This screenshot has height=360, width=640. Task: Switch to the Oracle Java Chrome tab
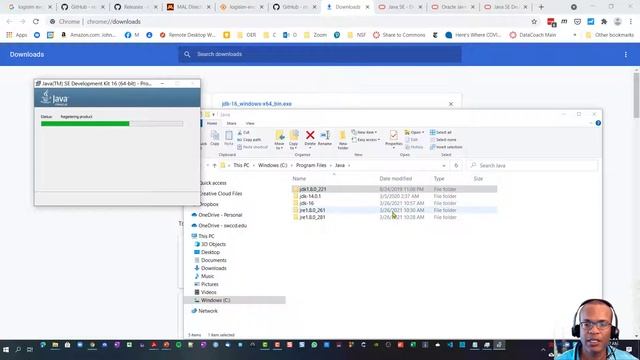(x=452, y=7)
